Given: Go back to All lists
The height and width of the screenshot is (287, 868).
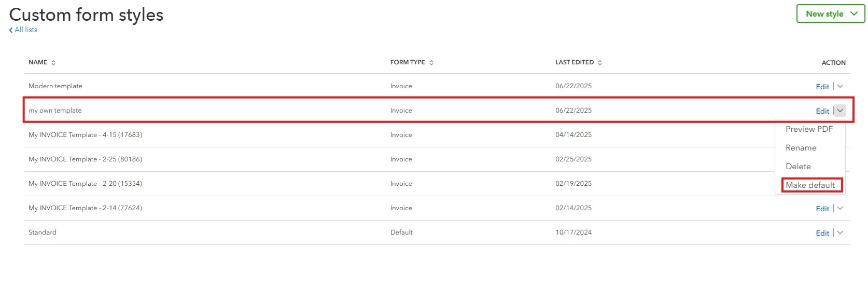Looking at the screenshot, I should pos(26,30).
